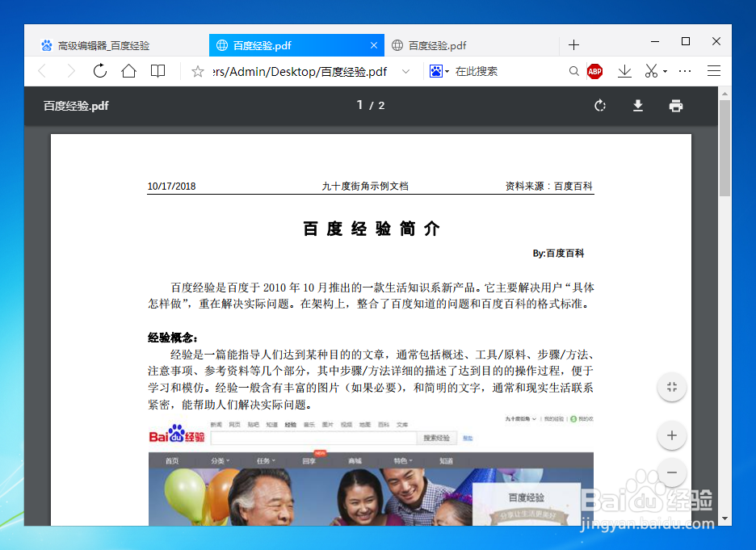Click the 百度经验简介 document title
Screen dimensions: 756x550
tap(372, 229)
